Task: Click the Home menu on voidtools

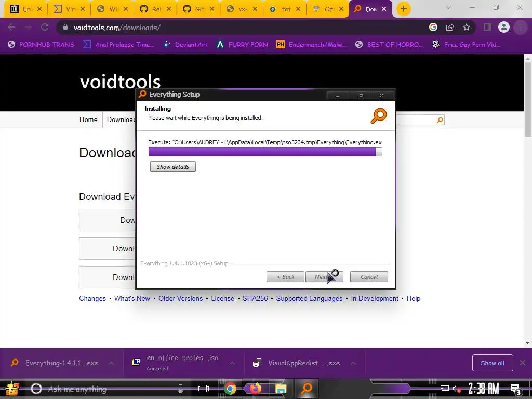Action: pyautogui.click(x=88, y=120)
